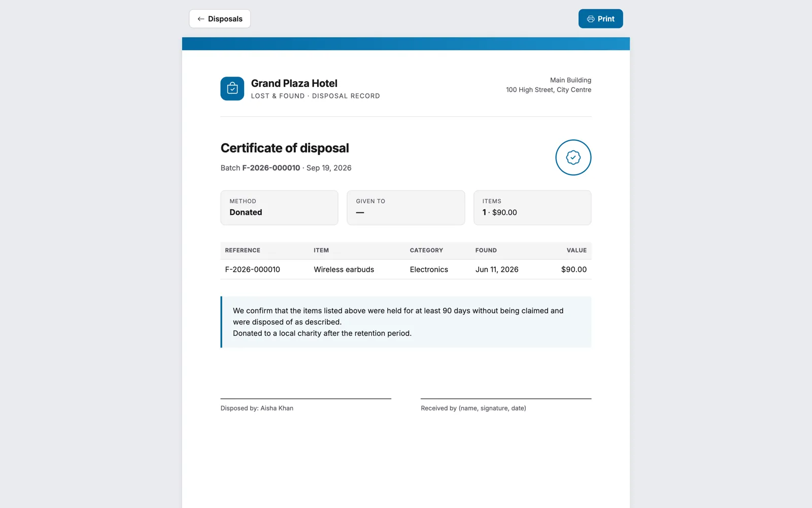Click the REFERENCE column header
This screenshot has width=812, height=508.
click(x=243, y=250)
